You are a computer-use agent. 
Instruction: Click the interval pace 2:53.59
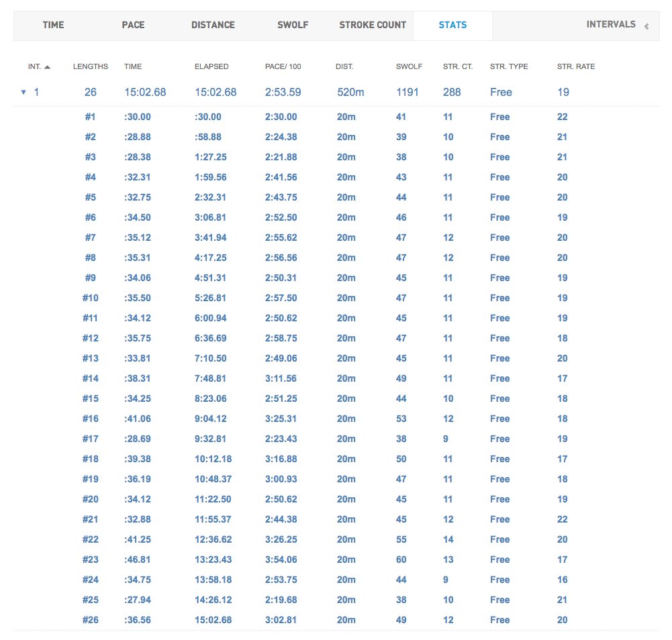click(x=283, y=92)
